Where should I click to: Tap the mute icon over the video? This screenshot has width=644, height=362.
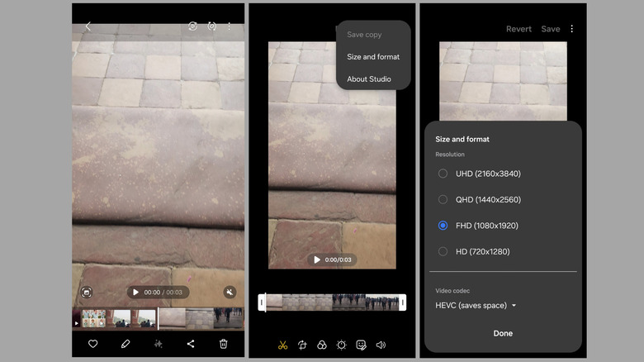click(x=230, y=292)
